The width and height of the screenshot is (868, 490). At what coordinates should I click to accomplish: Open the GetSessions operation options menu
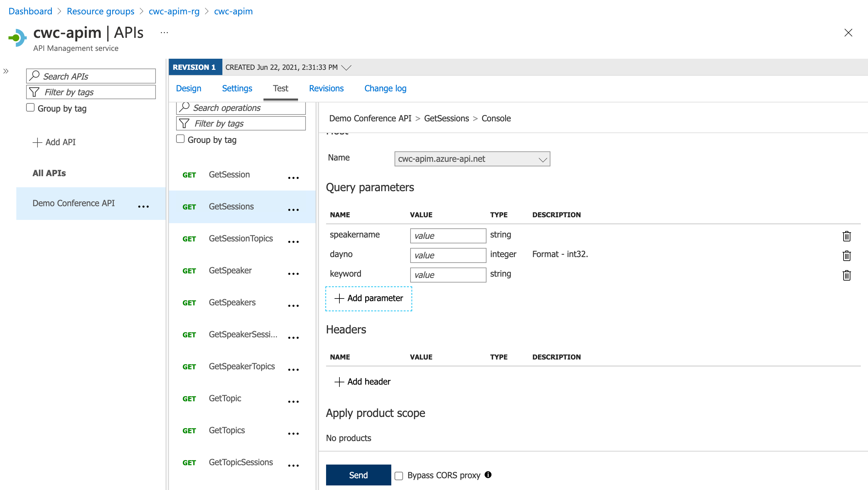tap(293, 209)
